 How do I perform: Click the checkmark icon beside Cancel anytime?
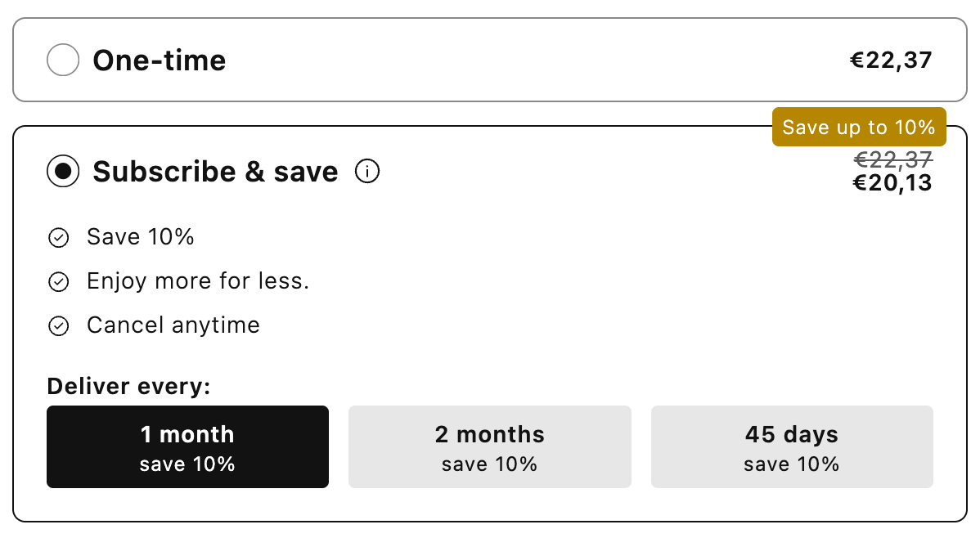click(x=58, y=326)
